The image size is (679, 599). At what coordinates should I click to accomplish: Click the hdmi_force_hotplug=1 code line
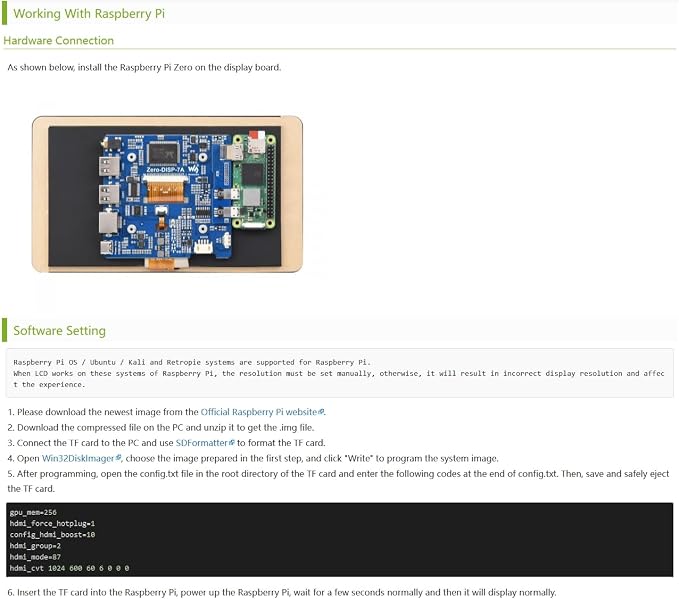(x=52, y=524)
